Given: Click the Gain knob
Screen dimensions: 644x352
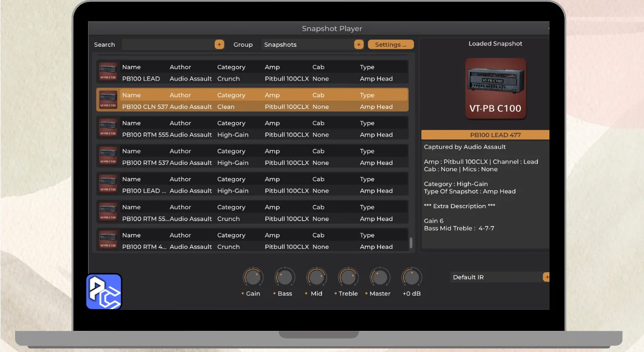Looking at the screenshot, I should pyautogui.click(x=253, y=277).
